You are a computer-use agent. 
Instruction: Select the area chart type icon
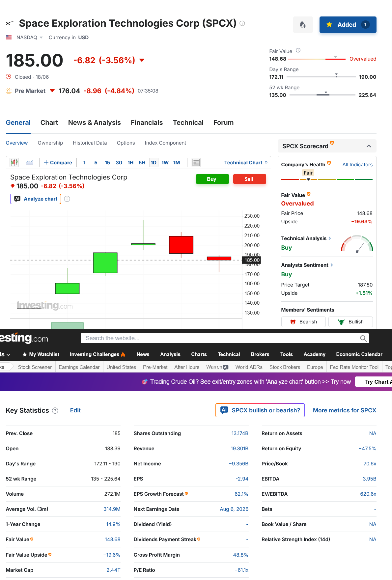[30, 162]
